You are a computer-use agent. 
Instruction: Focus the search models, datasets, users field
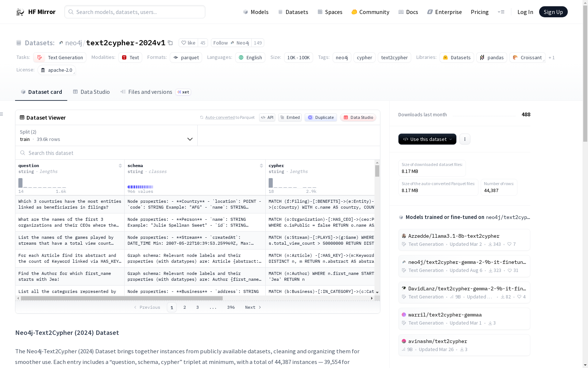tap(135, 12)
